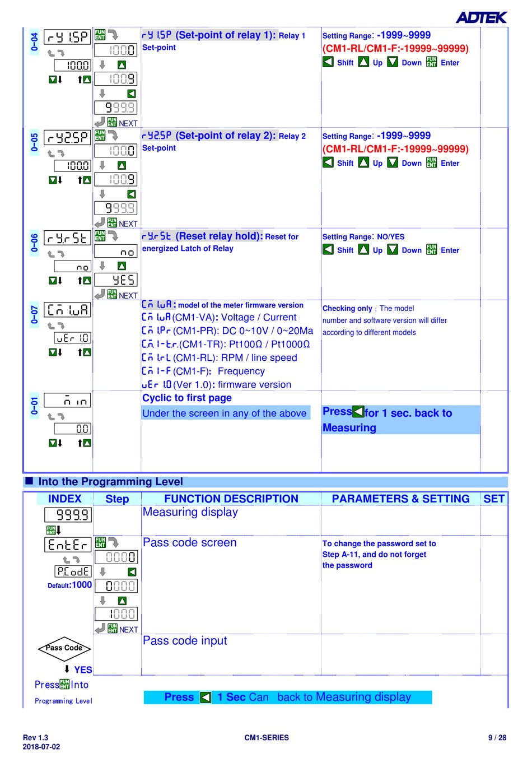Select the INDEX column header

point(65,499)
